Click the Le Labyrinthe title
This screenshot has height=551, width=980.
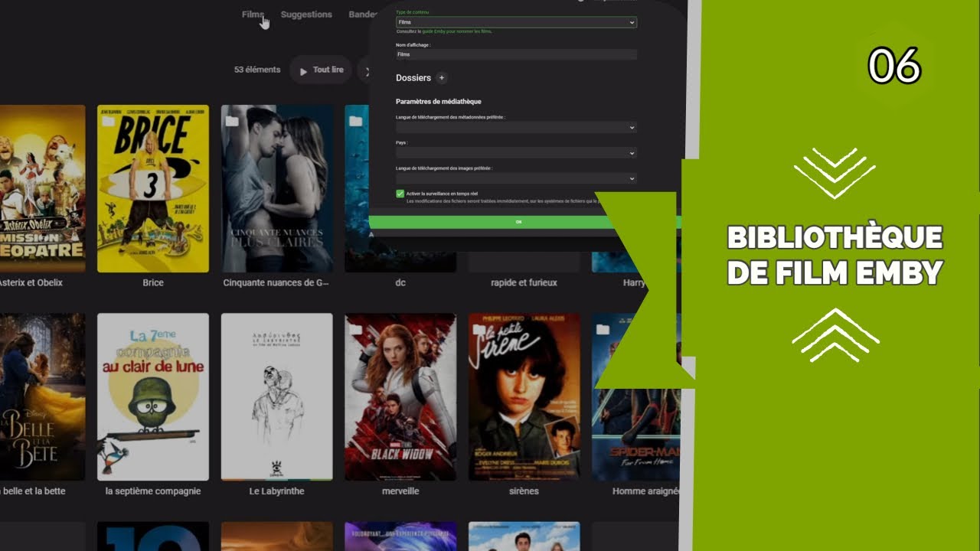coord(276,491)
